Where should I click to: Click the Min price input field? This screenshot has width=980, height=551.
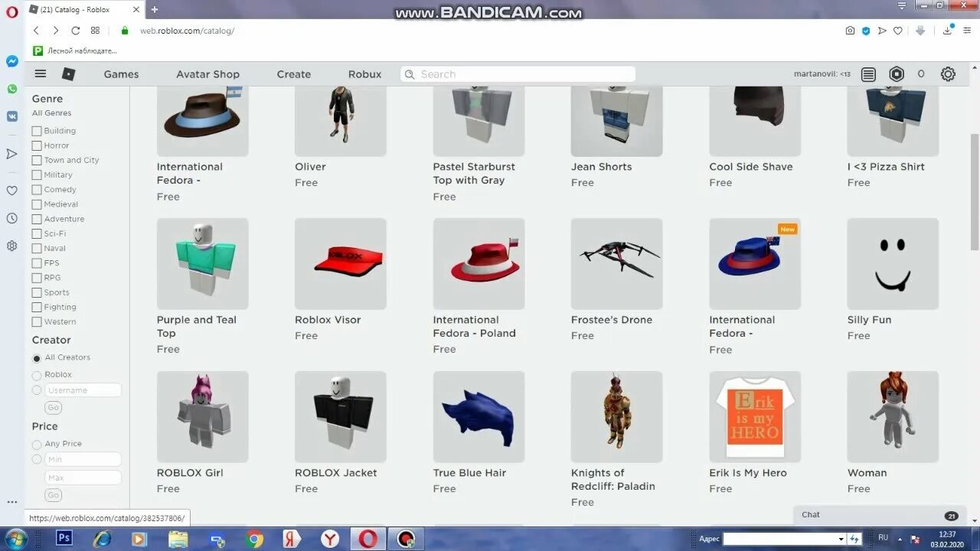[83, 459]
